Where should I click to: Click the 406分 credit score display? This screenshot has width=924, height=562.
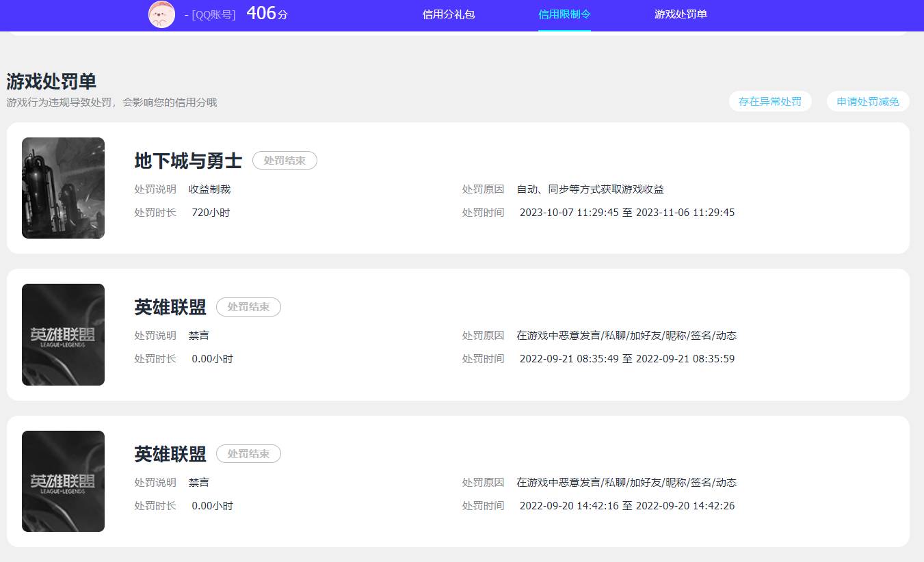(267, 13)
